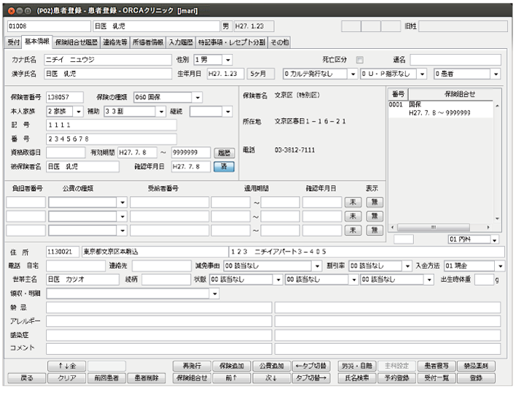Viewport: 532px width, 400px height.
Task: Click the ←タブ切替 button
Action: (x=311, y=366)
